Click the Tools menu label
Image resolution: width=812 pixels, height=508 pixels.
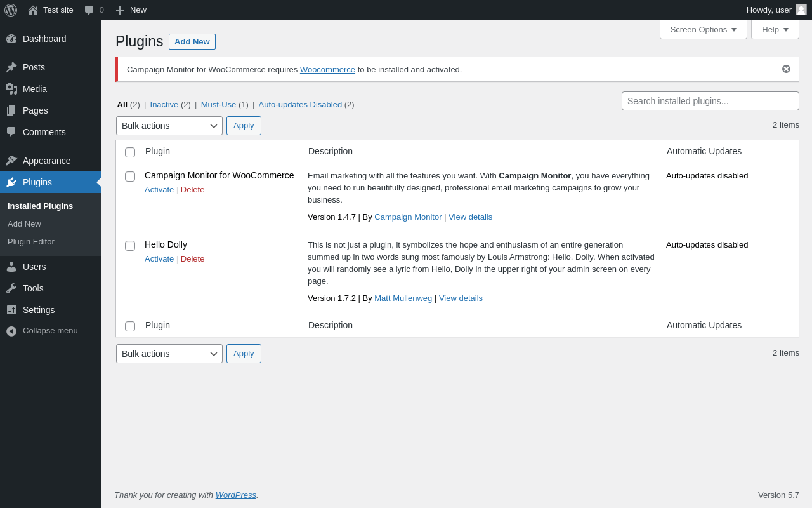(33, 288)
